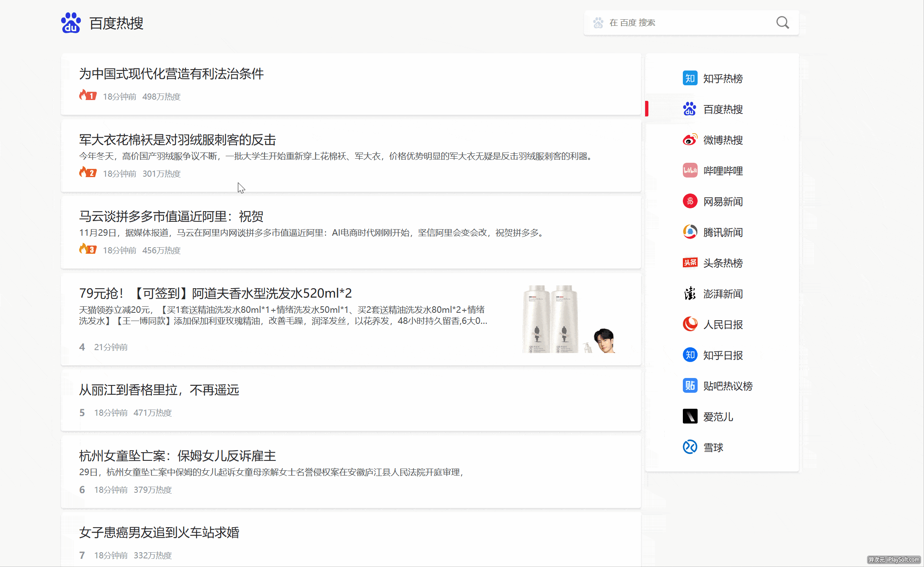
Task: Click the search magnifier icon
Action: 782,23
